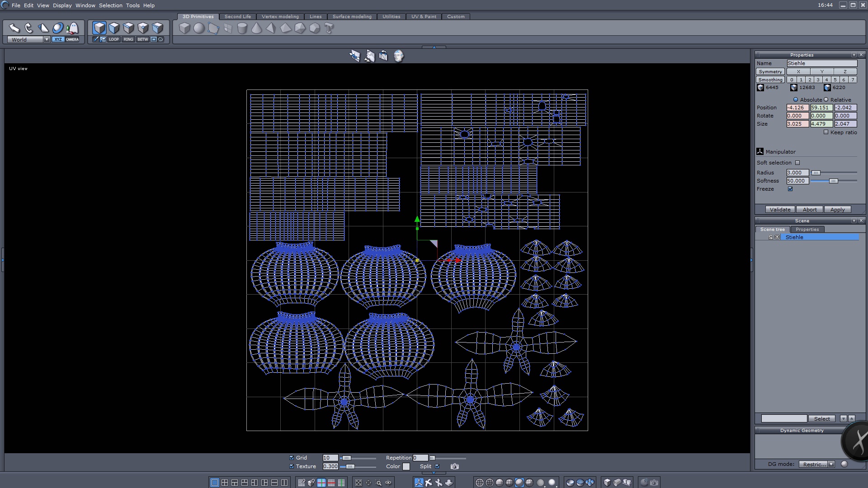Switch to four-view layout icon
The width and height of the screenshot is (868, 488).
[225, 483]
